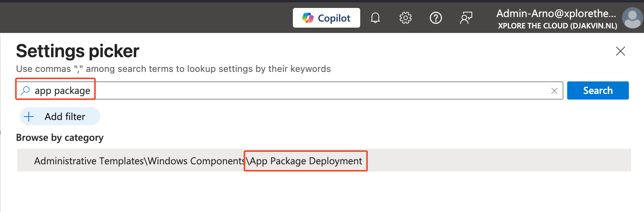
Task: Focus the app package search field
Action: click(289, 90)
